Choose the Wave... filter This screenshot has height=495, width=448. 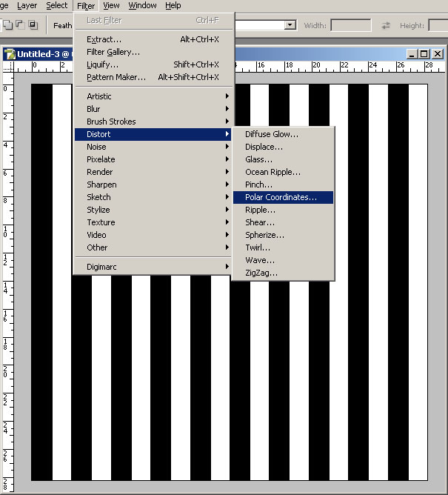tap(283, 260)
